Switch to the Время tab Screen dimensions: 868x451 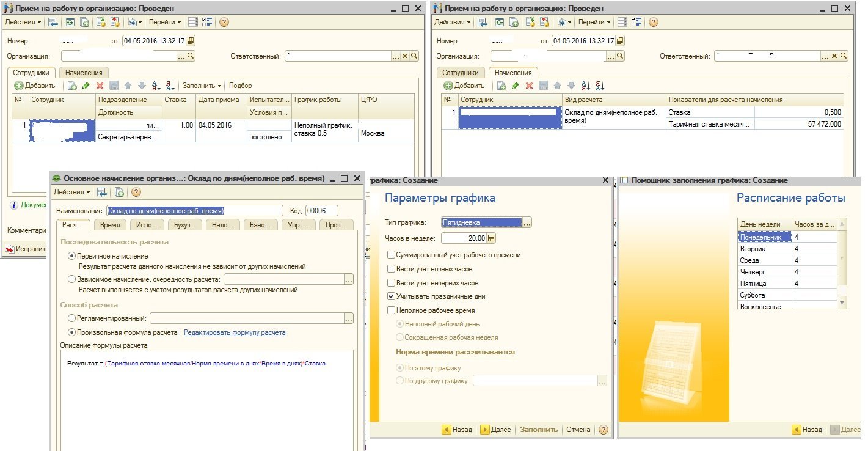(109, 225)
